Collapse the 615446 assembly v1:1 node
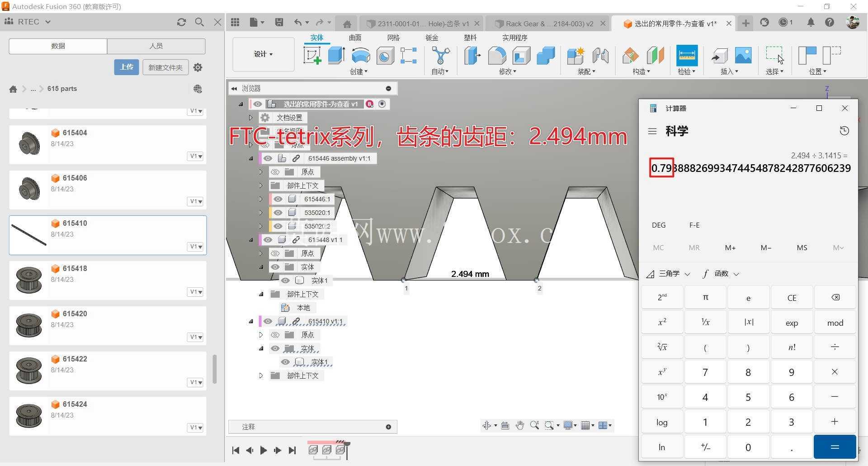Screen dimensions: 868x466 (251, 158)
